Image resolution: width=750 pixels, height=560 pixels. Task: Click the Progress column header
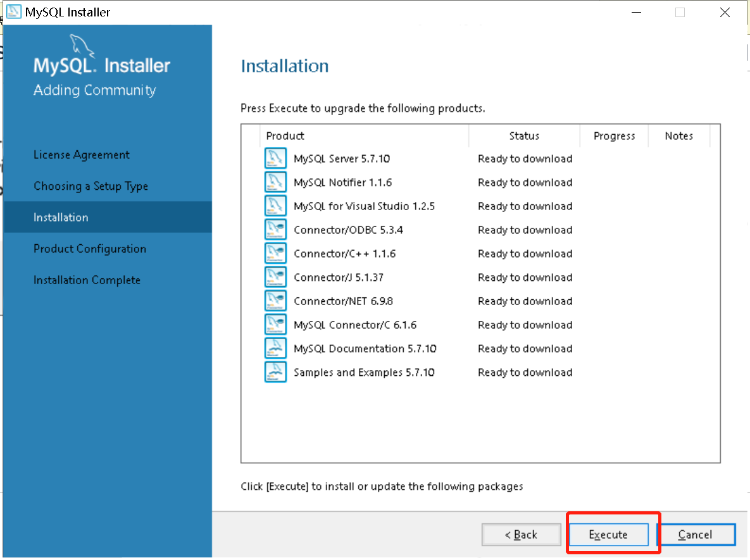(614, 136)
